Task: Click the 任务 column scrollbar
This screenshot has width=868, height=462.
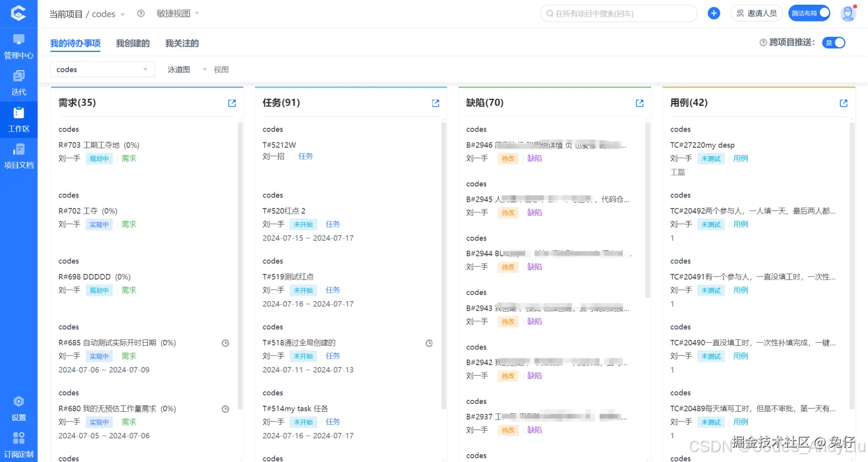Action: click(444, 266)
